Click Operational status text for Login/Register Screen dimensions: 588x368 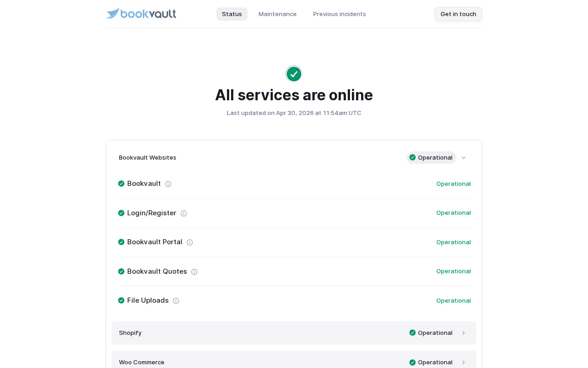[x=453, y=213]
